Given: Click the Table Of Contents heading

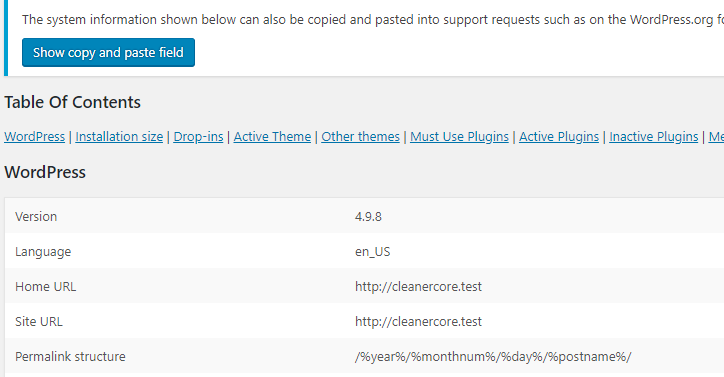Looking at the screenshot, I should (72, 102).
